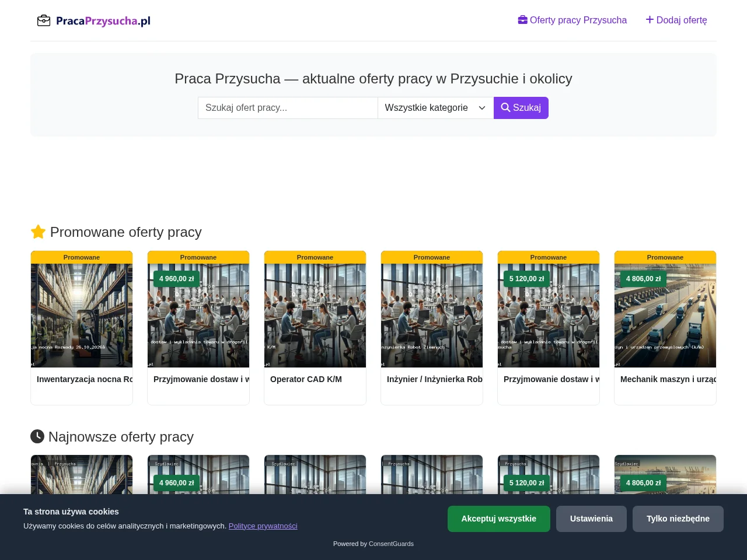Open Inżynier / Inżynierka Rob offer title
Image resolution: width=747 pixels, height=560 pixels.
[x=435, y=379]
